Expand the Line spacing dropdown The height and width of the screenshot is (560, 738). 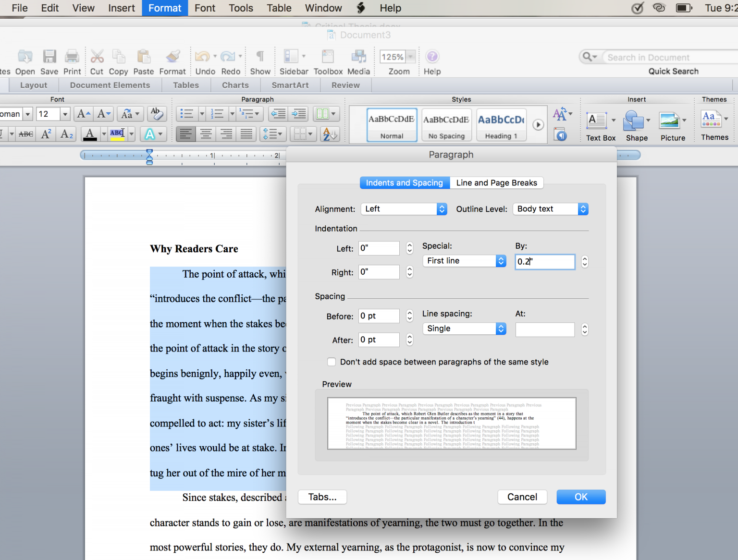464,329
